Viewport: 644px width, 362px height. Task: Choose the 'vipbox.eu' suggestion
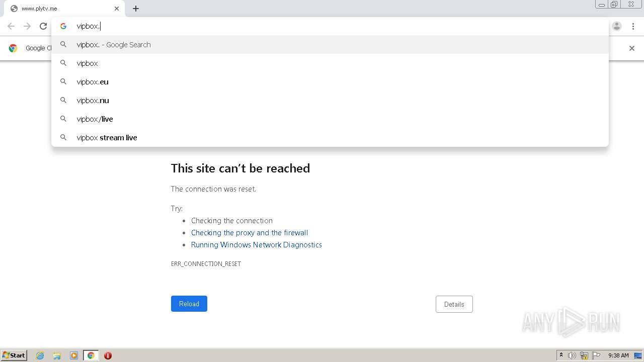(330, 82)
